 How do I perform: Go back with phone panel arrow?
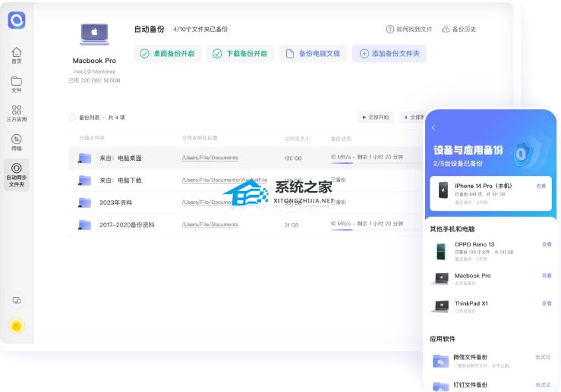click(433, 127)
